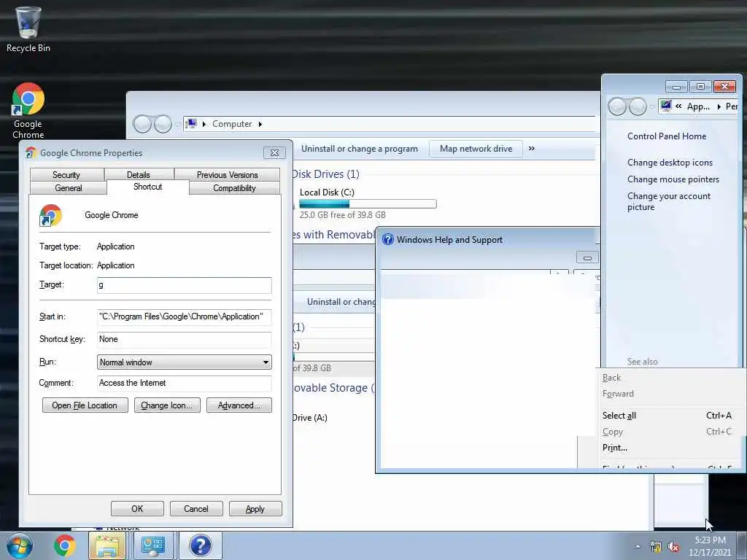
Task: Click the Drive (A:) floppy entry
Action: click(x=309, y=418)
